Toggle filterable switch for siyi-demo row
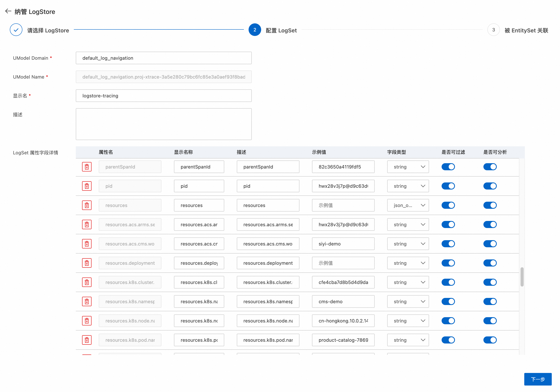Image resolution: width=560 pixels, height=392 pixels. (x=448, y=244)
